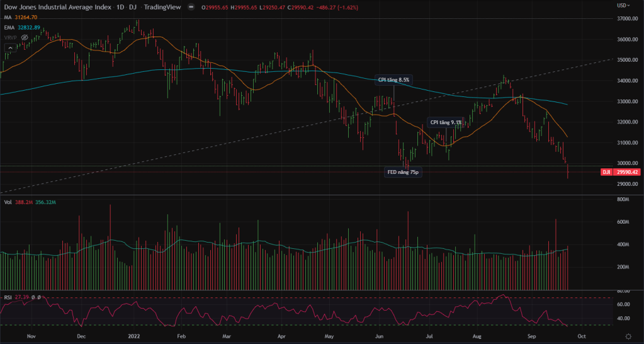
Task: Click the round market status icon beside TradingView
Action: coord(191,7)
